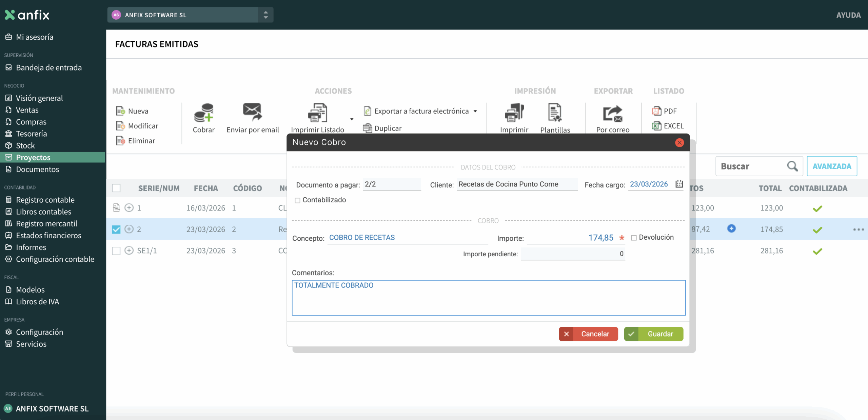The image size is (868, 420).
Task: Open the Fecha cargo calendar picker
Action: [679, 184]
